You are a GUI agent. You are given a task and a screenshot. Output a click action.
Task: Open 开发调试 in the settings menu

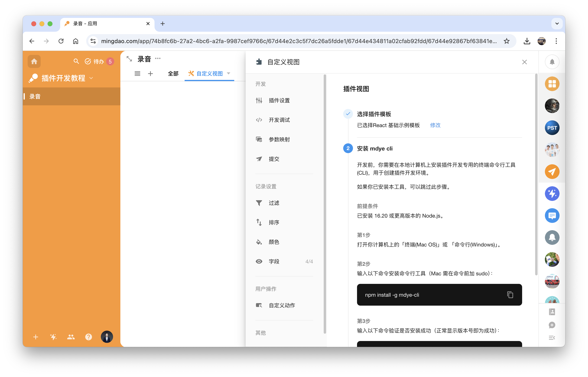coord(279,120)
